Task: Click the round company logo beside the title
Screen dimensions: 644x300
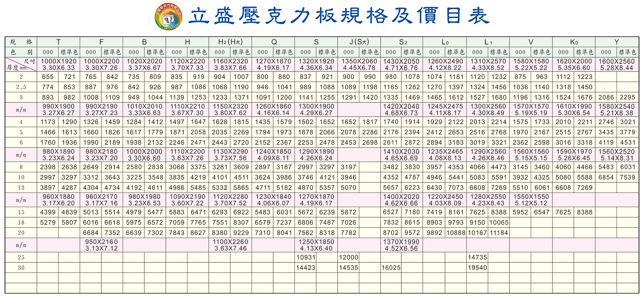Action: [168, 17]
